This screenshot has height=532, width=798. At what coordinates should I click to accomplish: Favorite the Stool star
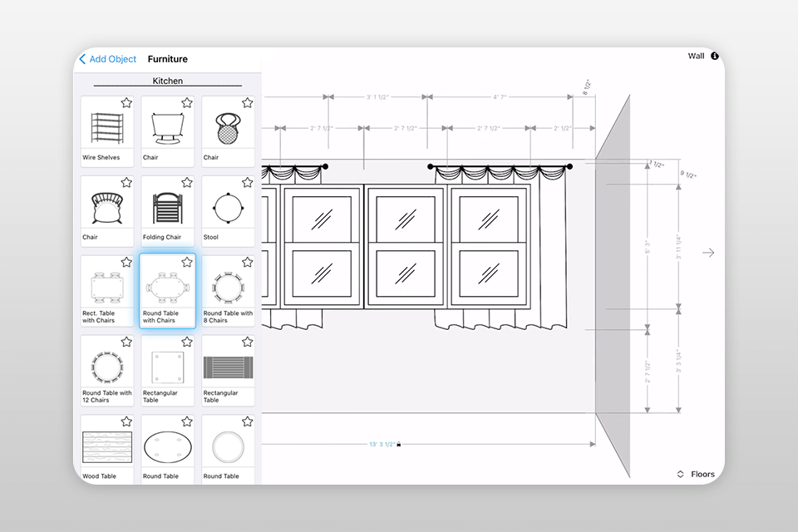point(248,182)
